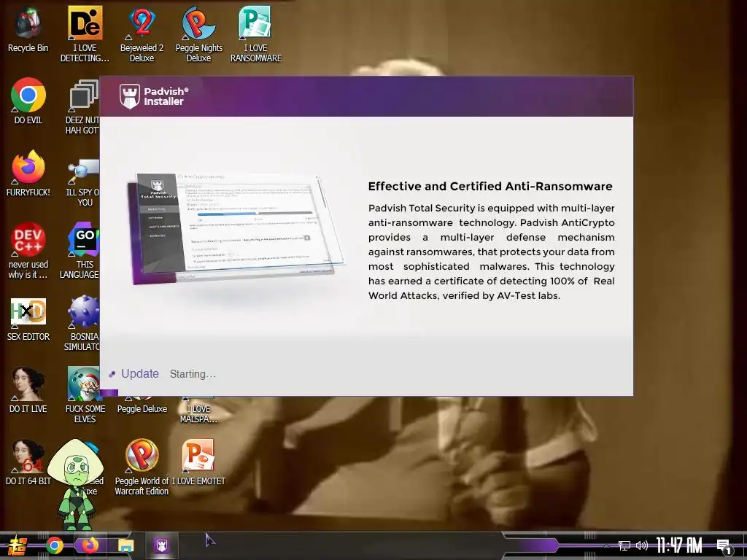Open the notification center icon
The image size is (747, 560).
pyautogui.click(x=724, y=546)
